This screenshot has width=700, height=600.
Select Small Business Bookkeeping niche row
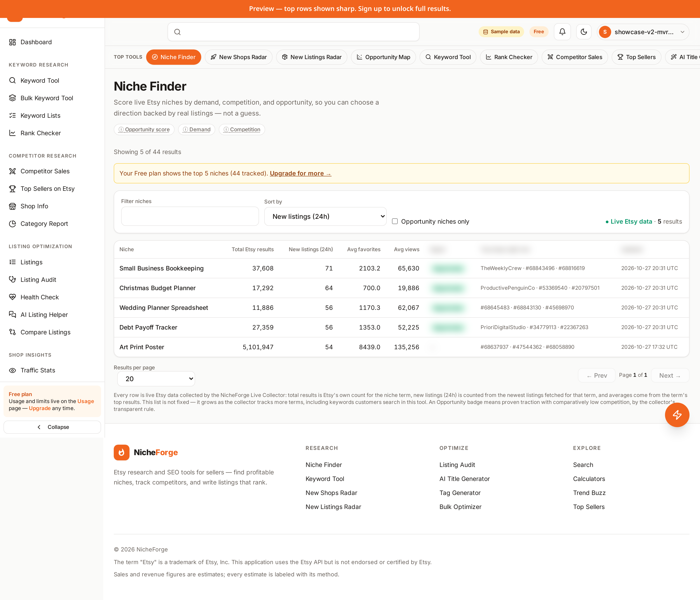tap(401, 268)
